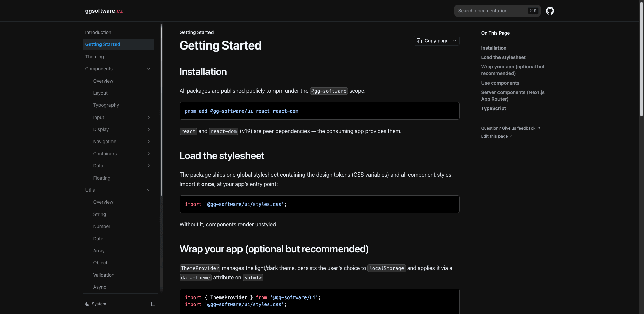Image resolution: width=644 pixels, height=314 pixels.
Task: Expand the Input submenu
Action: [x=149, y=117]
